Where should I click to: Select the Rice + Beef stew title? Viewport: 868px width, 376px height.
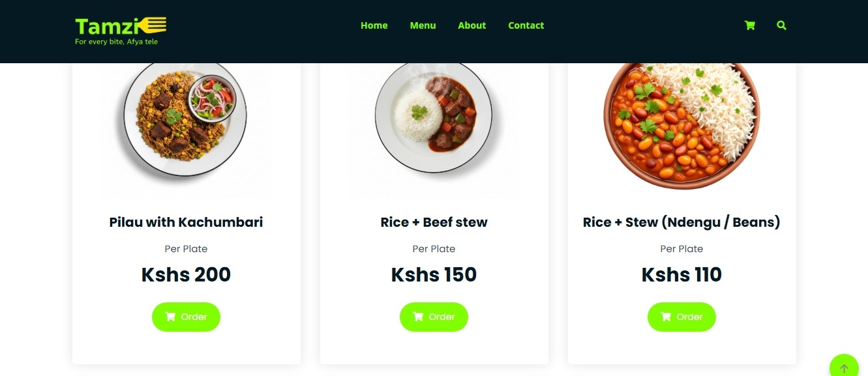(434, 222)
